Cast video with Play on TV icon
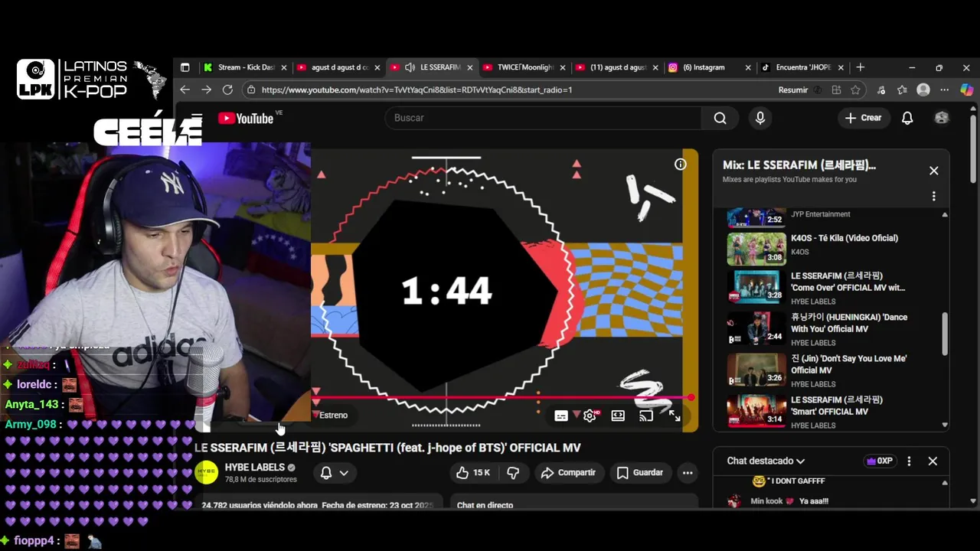This screenshot has width=980, height=551. click(646, 416)
